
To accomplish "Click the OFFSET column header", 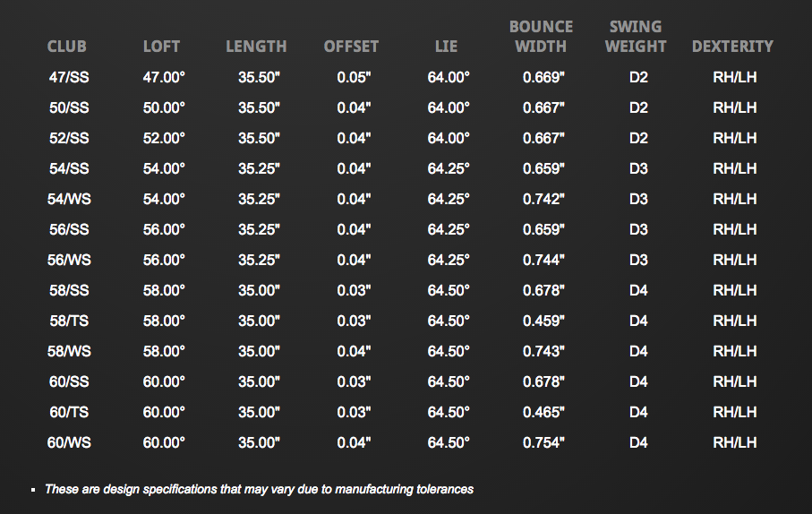I will pyautogui.click(x=351, y=47).
